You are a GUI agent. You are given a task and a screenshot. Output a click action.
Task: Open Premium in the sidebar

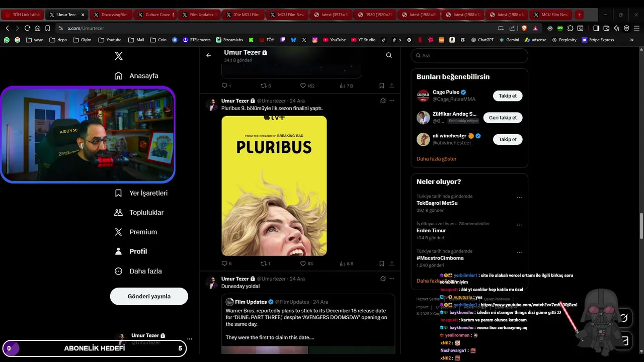tap(136, 232)
